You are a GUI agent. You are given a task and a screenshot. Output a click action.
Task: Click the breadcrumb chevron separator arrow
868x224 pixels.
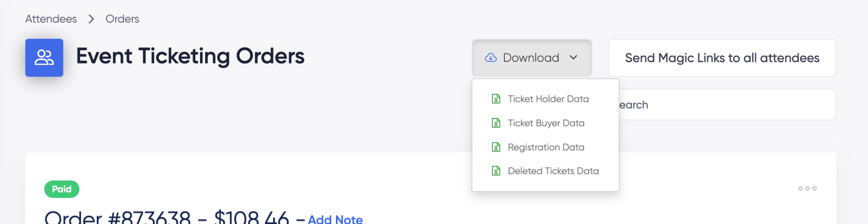pyautogui.click(x=91, y=19)
